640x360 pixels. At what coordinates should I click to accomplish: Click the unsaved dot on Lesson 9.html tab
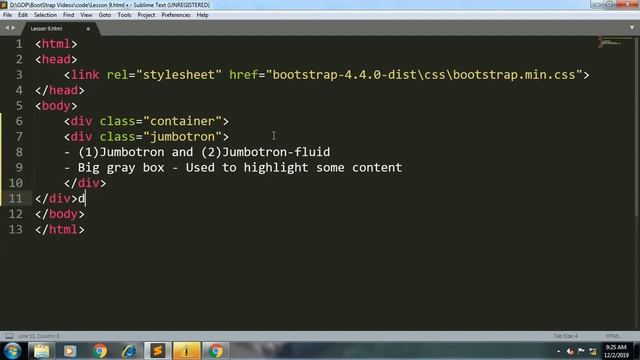click(88, 29)
